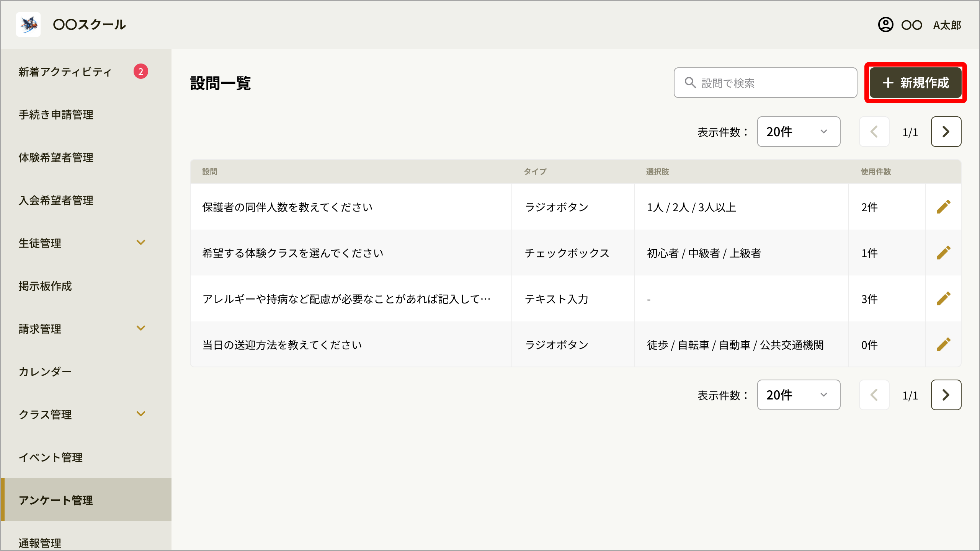Viewport: 980px width, 551px height.
Task: Click the 設問 column header
Action: tap(210, 172)
